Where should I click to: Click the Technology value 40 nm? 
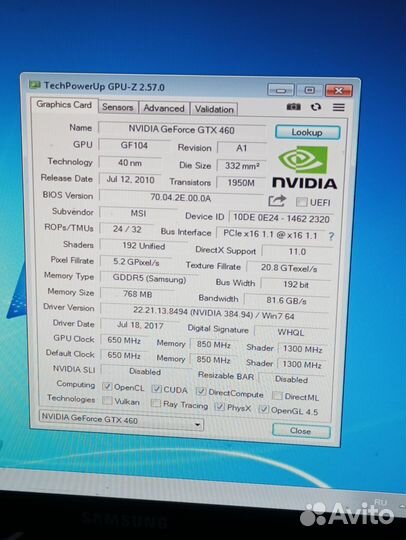click(x=130, y=162)
